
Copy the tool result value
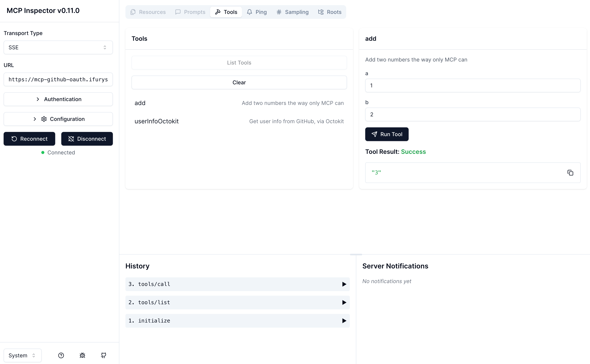point(570,173)
